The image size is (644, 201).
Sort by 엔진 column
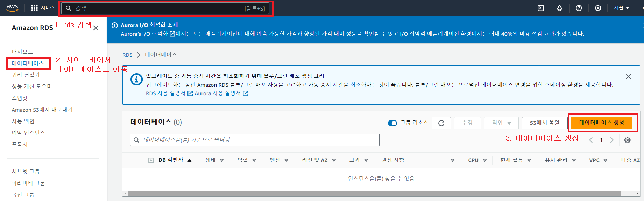(x=279, y=160)
